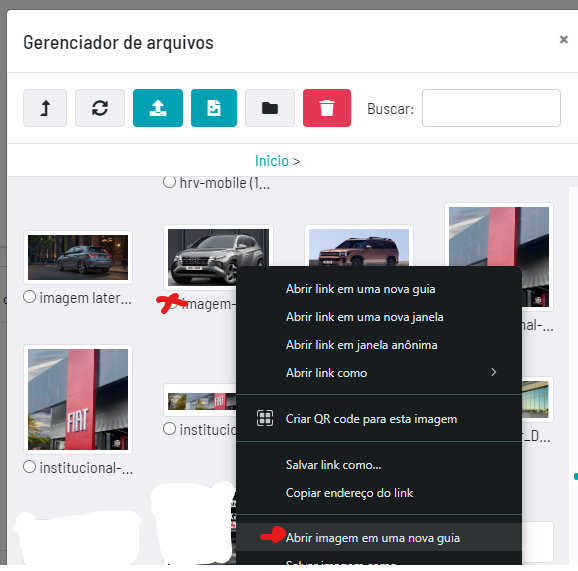Focus the Buscar search field
578x571 pixels.
(491, 108)
